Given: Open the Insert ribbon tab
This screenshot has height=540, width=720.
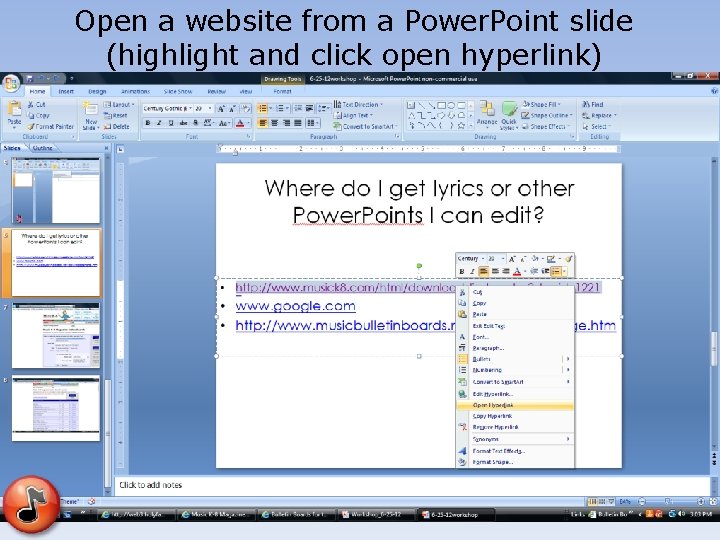Looking at the screenshot, I should click(x=66, y=91).
